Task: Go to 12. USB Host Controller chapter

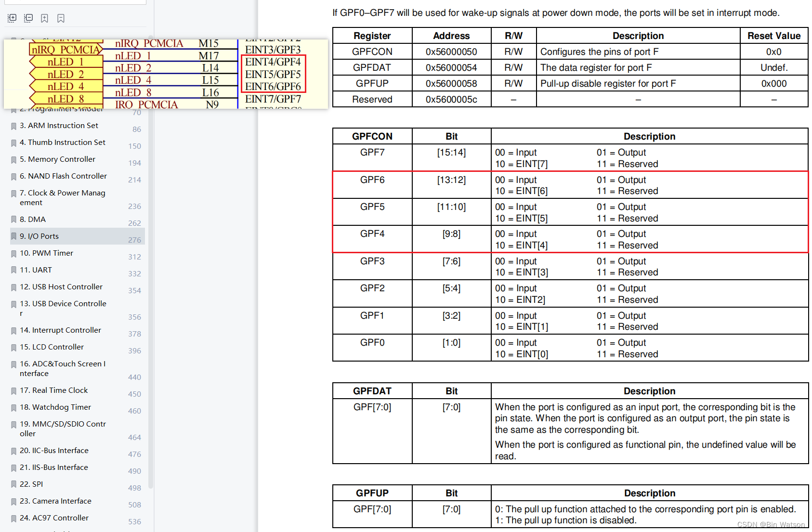Action: (61, 286)
